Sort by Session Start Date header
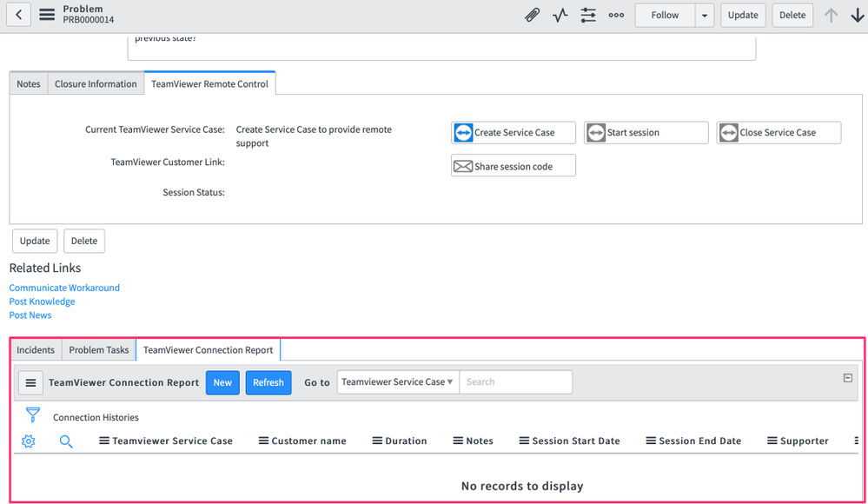This screenshot has height=504, width=868. click(x=576, y=441)
